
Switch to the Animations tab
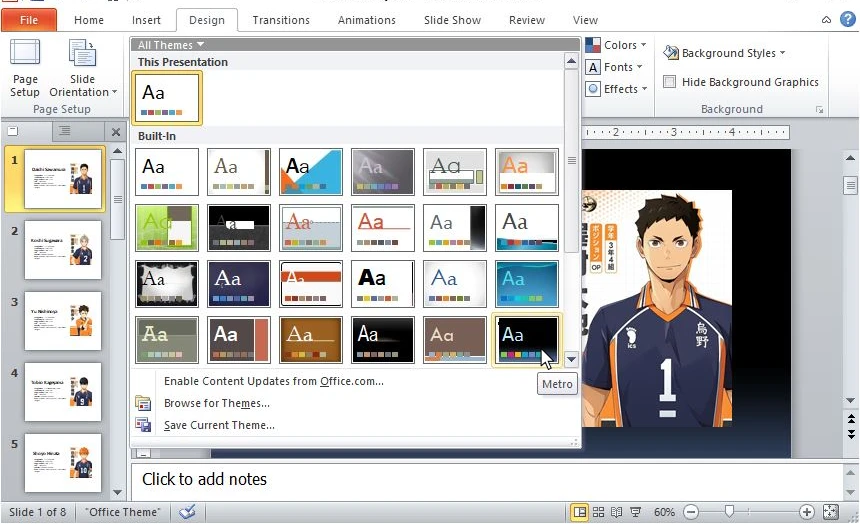coord(366,20)
